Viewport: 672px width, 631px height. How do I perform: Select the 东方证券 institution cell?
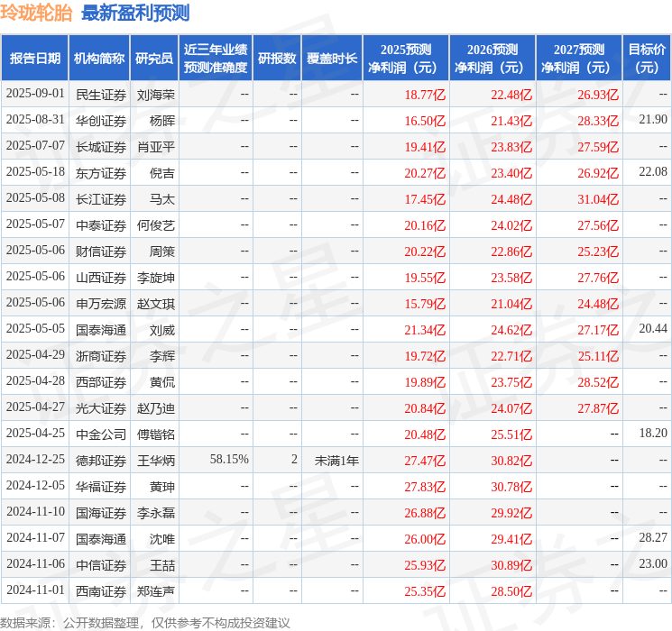click(x=101, y=173)
